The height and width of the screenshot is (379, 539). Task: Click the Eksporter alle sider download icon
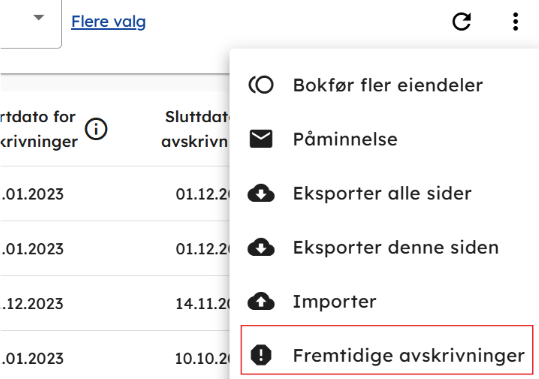coord(261,193)
